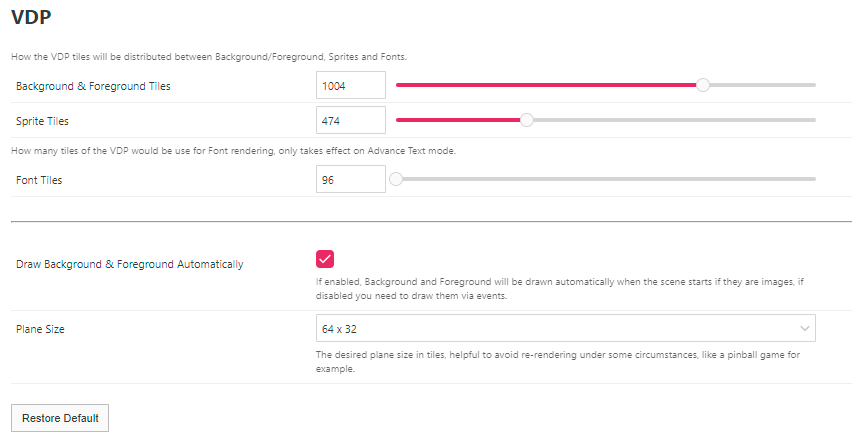
Task: Focus the Font Tiles value box
Action: pos(350,180)
